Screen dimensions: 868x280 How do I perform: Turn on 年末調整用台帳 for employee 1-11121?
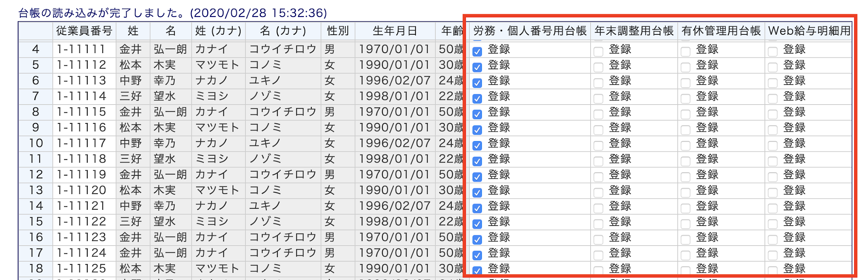coord(598,208)
